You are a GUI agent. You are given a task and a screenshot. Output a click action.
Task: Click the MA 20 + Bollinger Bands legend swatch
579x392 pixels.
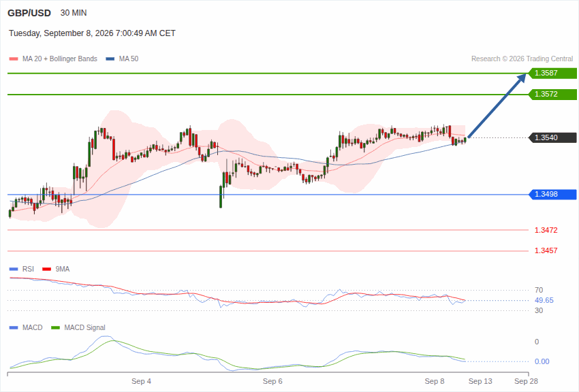pyautogui.click(x=14, y=59)
